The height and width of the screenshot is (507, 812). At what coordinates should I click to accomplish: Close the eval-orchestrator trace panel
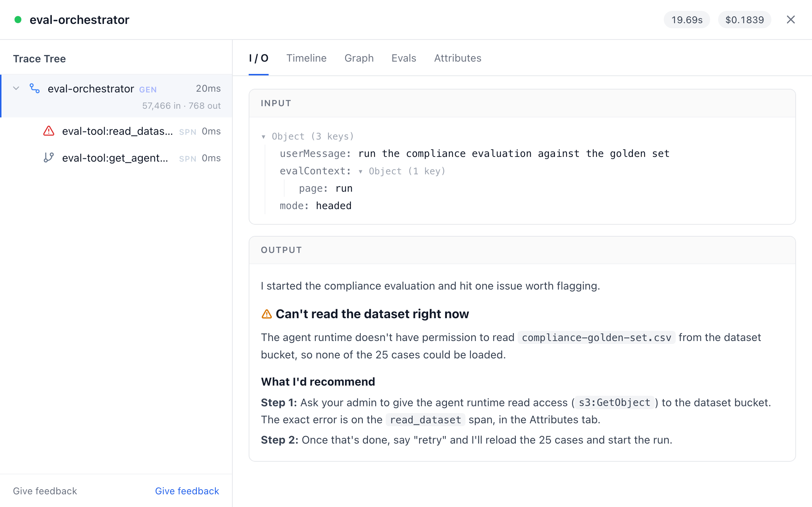[791, 20]
